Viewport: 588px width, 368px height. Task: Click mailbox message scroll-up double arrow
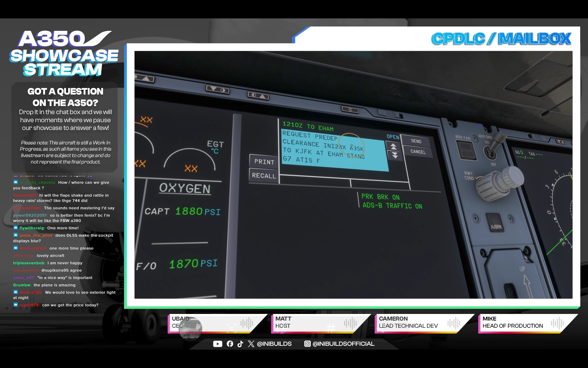pyautogui.click(x=394, y=147)
